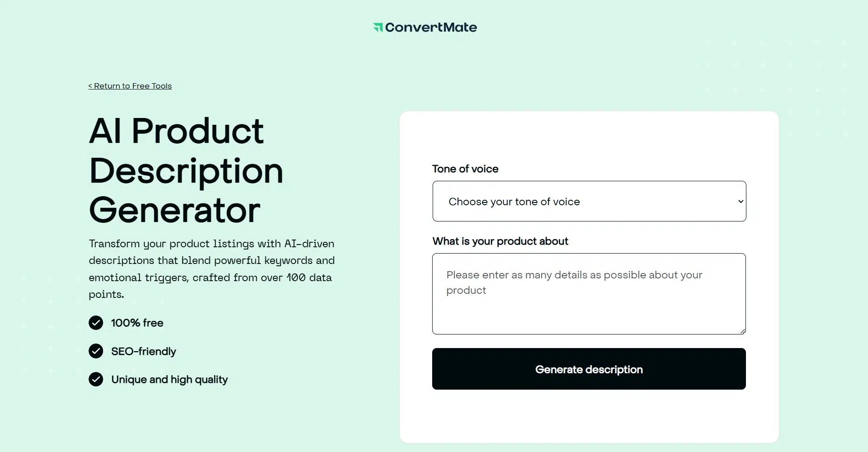Go back via Return to Free Tools

tap(130, 86)
